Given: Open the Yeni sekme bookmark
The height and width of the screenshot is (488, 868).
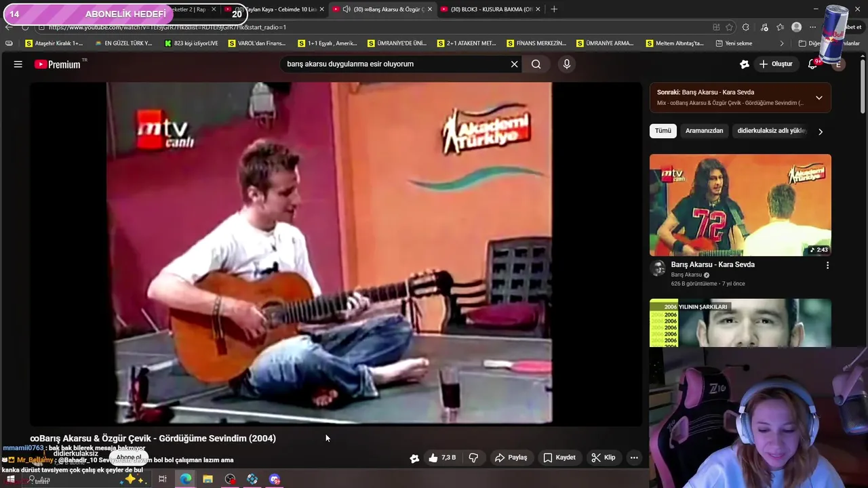Looking at the screenshot, I should pos(734,43).
